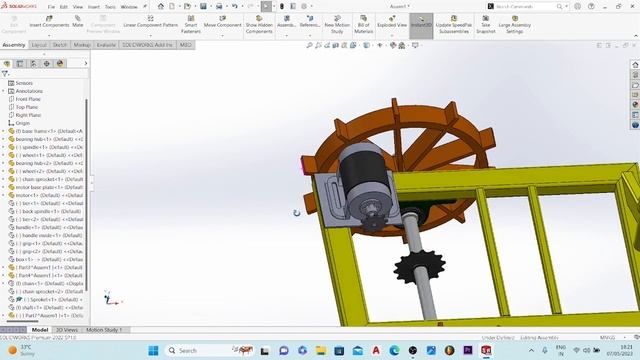Click the tree filter funnel icon

(x=5, y=74)
